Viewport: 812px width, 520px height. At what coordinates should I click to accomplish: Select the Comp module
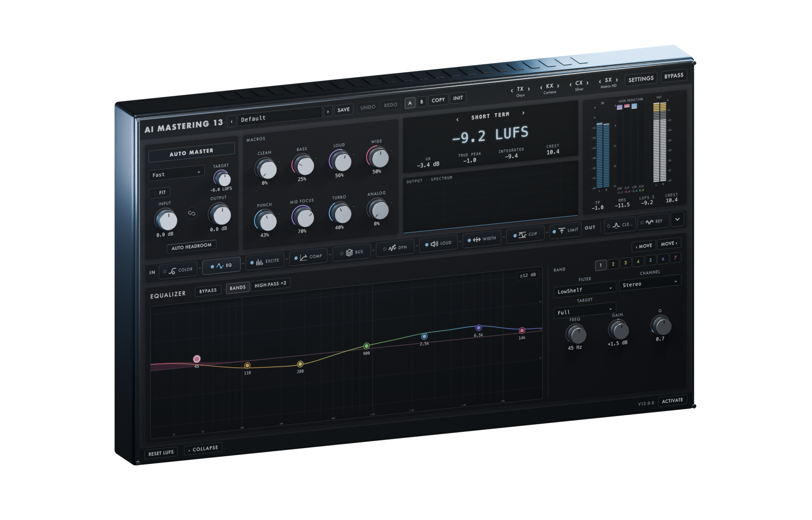point(308,257)
